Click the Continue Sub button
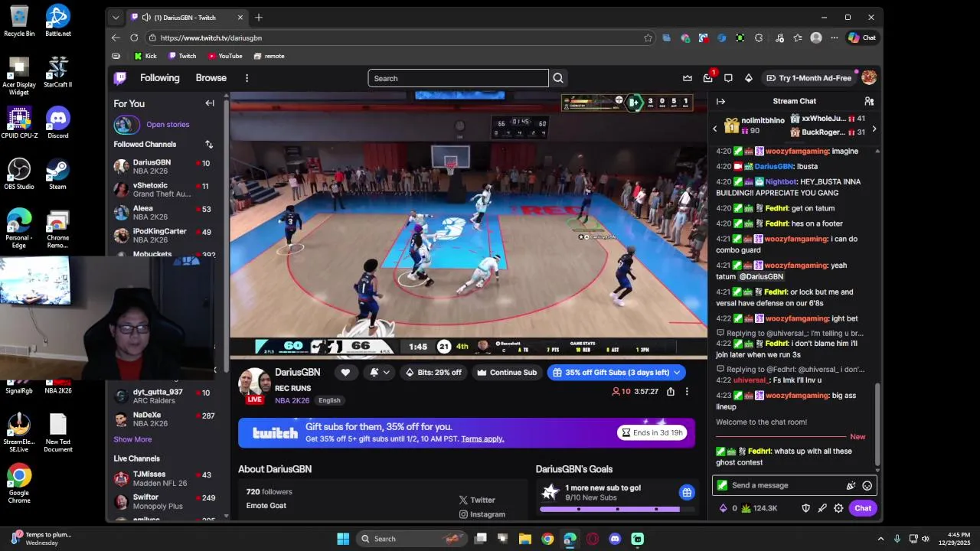 click(x=507, y=373)
